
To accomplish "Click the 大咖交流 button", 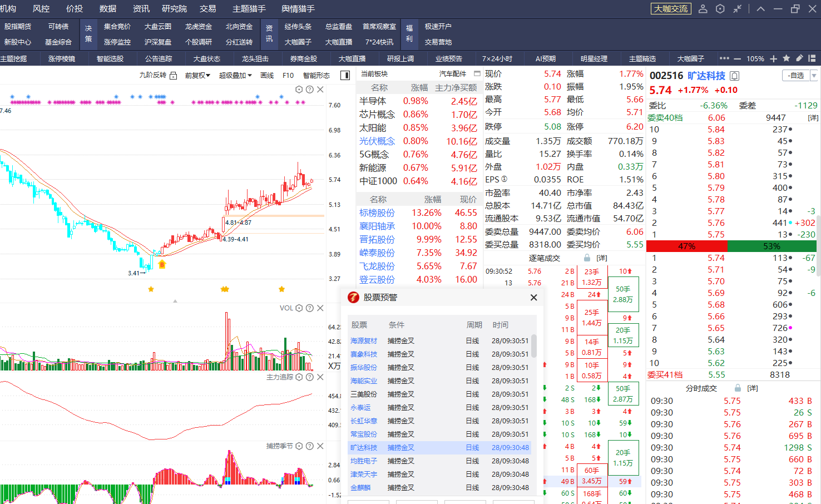I will click(671, 9).
